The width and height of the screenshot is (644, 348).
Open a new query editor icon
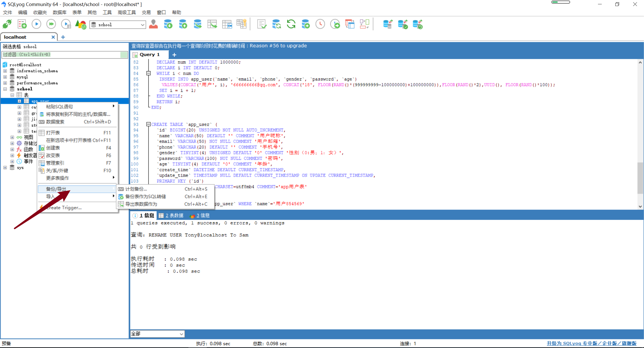22,24
